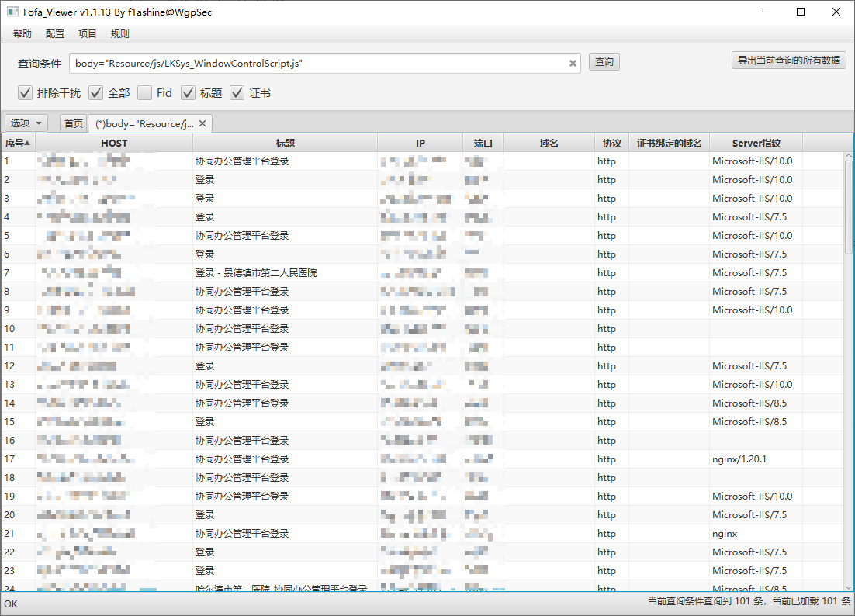Image resolution: width=855 pixels, height=616 pixels.
Task: Disable the 证书 checkbox
Action: pos(237,93)
